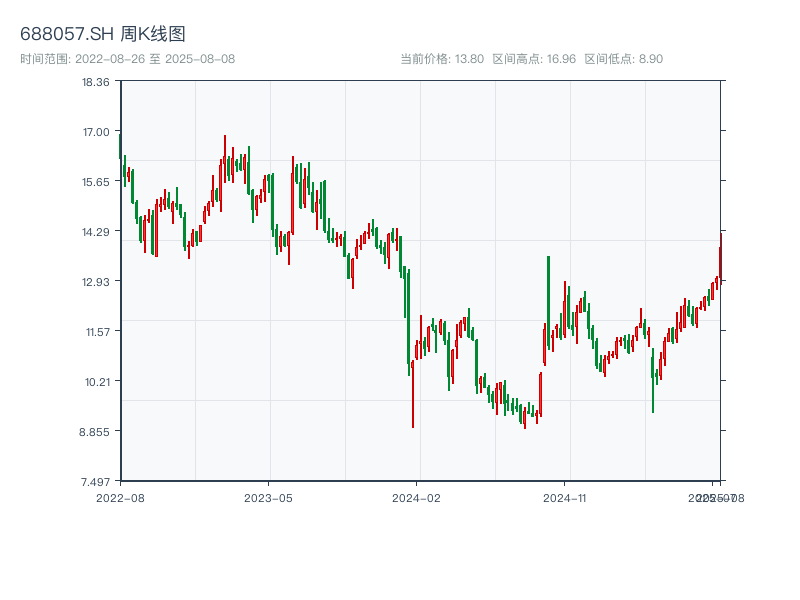
Task: Click the 8.855 price axis label
Action: 96,432
